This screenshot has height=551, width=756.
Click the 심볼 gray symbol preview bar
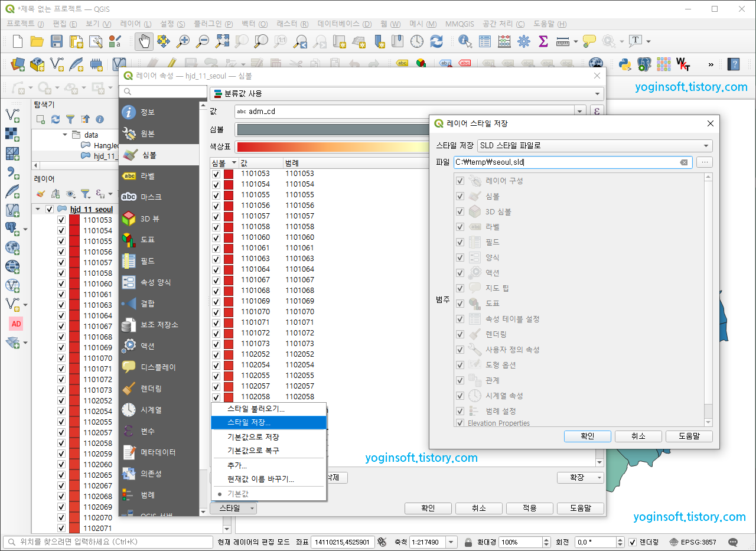(x=332, y=130)
